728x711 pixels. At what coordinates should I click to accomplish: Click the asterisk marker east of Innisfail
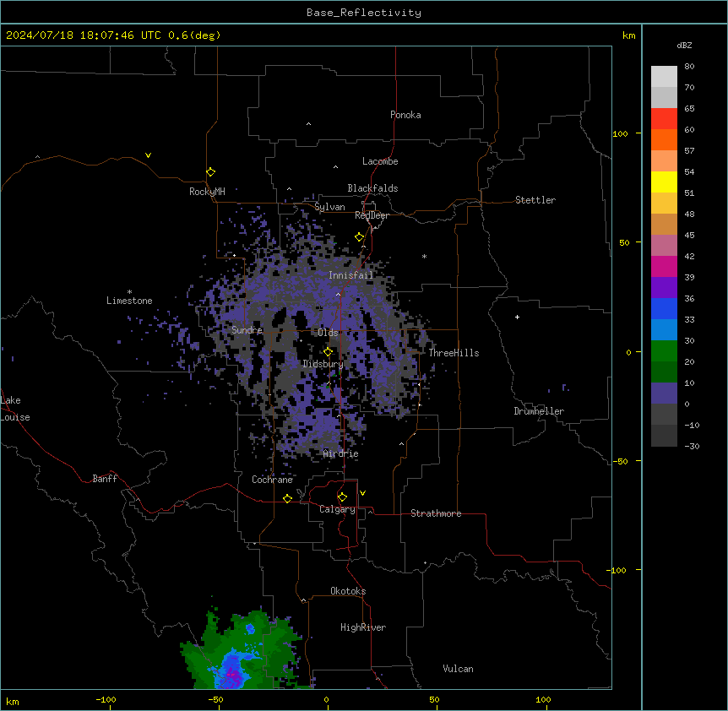pyautogui.click(x=424, y=256)
